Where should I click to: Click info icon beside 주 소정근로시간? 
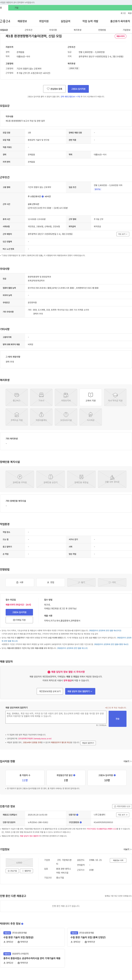(42, 196)
